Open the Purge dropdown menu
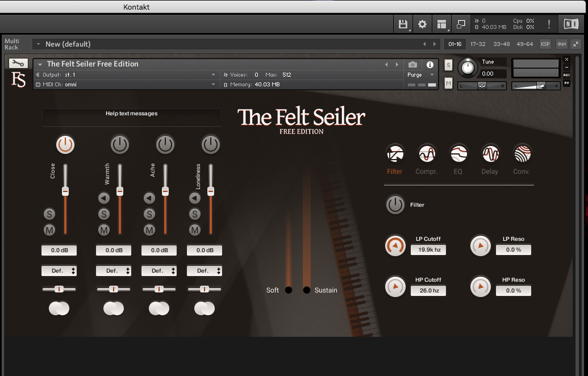Screen dimensions: 588x376 point(420,74)
